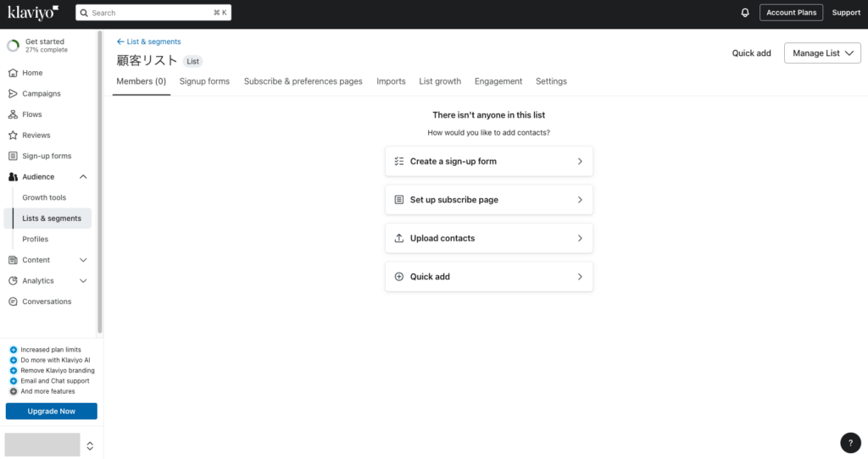
Task: Click the Campaigns paper plane icon
Action: point(13,93)
